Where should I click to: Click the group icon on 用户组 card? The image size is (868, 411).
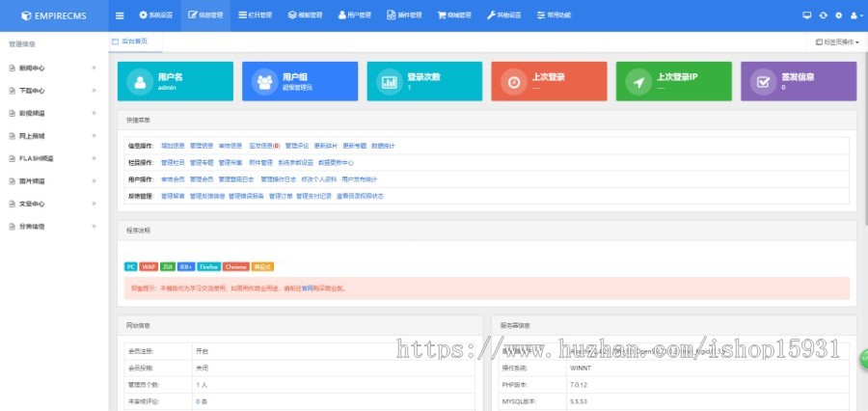point(264,82)
